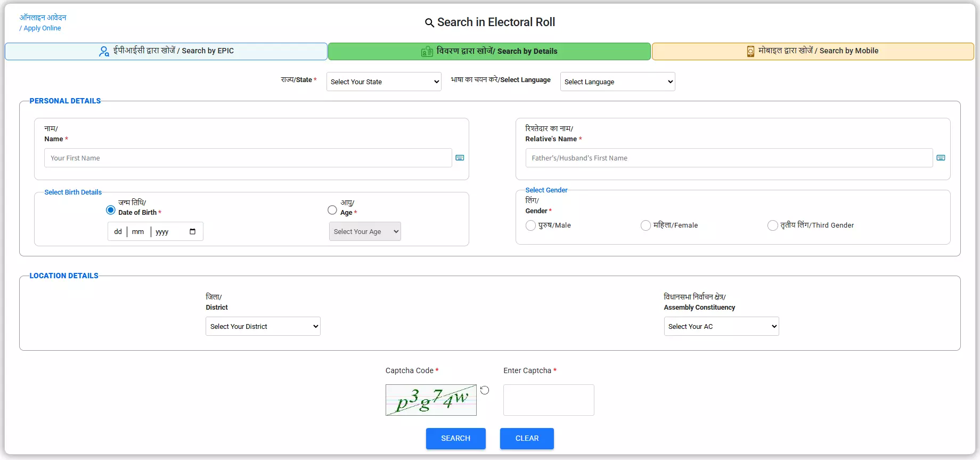This screenshot has width=980, height=460.
Task: Select Male gender radio button
Action: point(530,225)
